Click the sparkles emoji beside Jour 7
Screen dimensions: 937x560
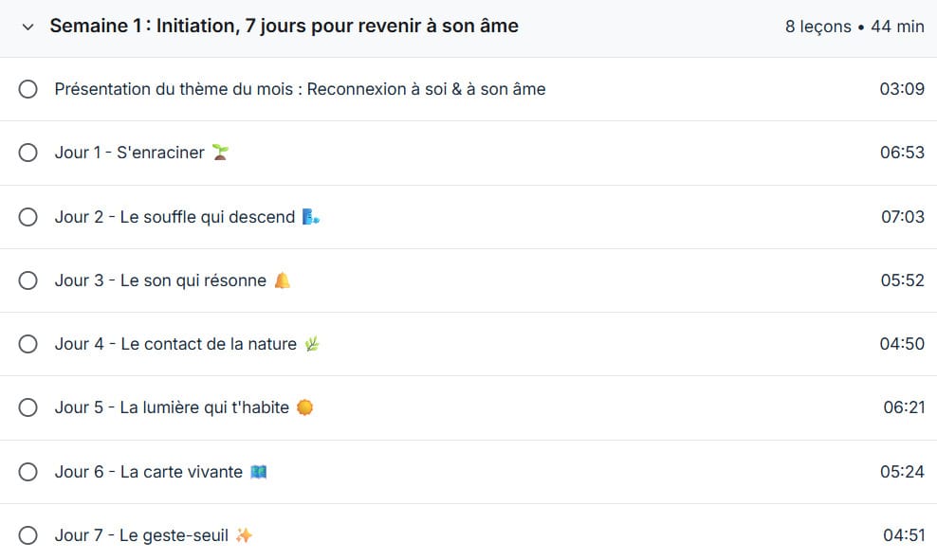coord(244,535)
